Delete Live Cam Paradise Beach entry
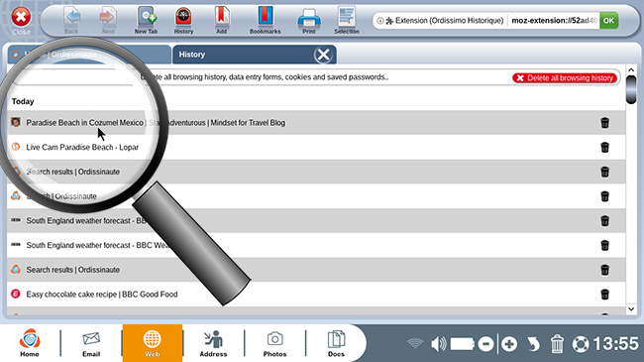644x362 pixels. coord(604,147)
